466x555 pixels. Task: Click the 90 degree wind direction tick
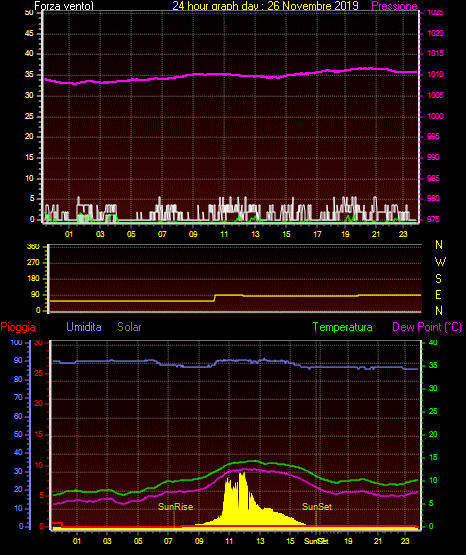(35, 294)
